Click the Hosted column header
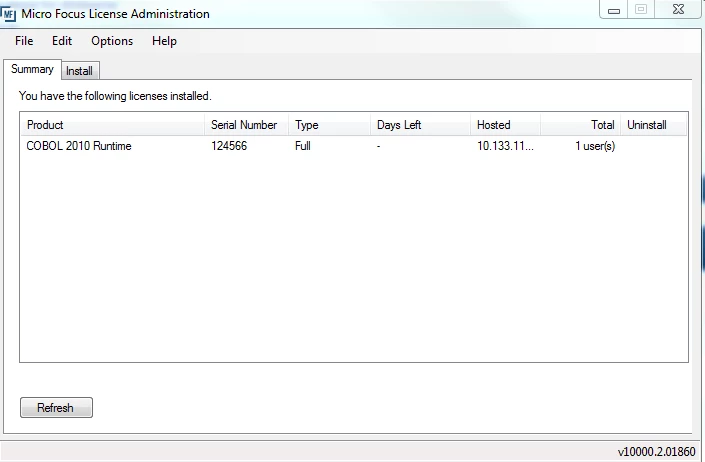 505,124
